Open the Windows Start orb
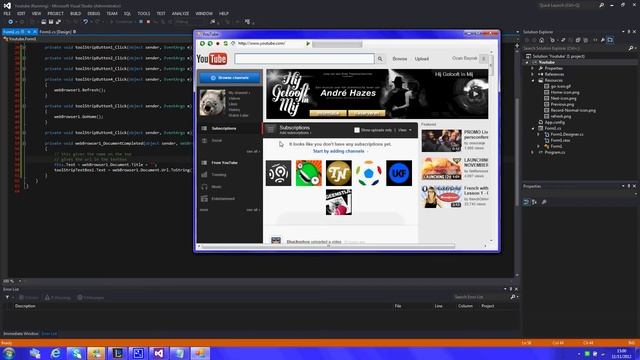The width and height of the screenshot is (640, 360). click(9, 353)
